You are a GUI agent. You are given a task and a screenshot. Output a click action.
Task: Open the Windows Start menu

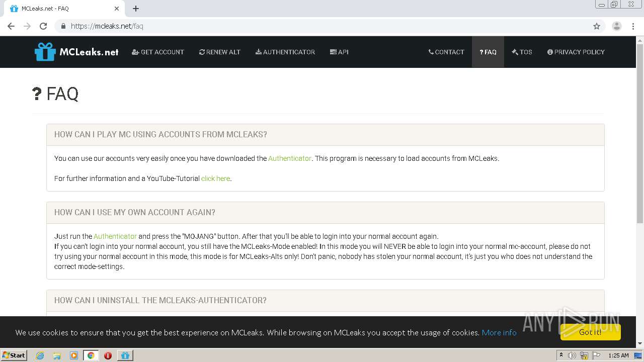(14, 355)
